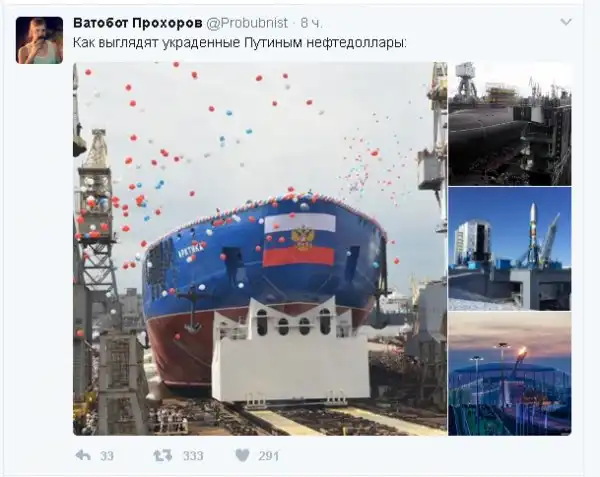Open the @Probubnist handle link
This screenshot has height=477, width=600.
click(x=247, y=23)
